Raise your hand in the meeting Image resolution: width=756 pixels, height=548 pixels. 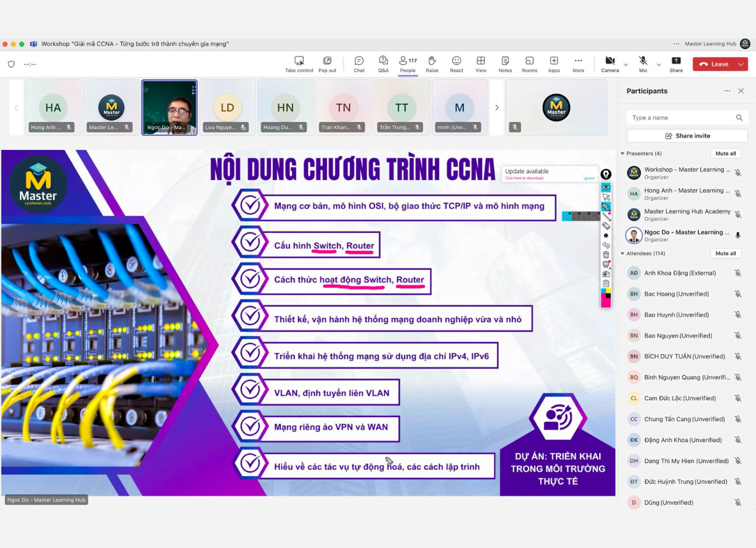click(432, 64)
